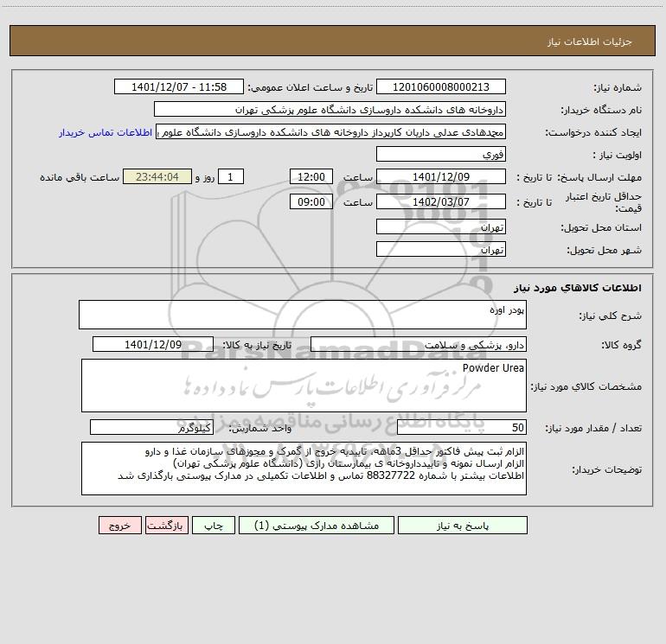666x644 pixels.
Task: Click the پاسخ به نیاز button
Action: point(463,526)
